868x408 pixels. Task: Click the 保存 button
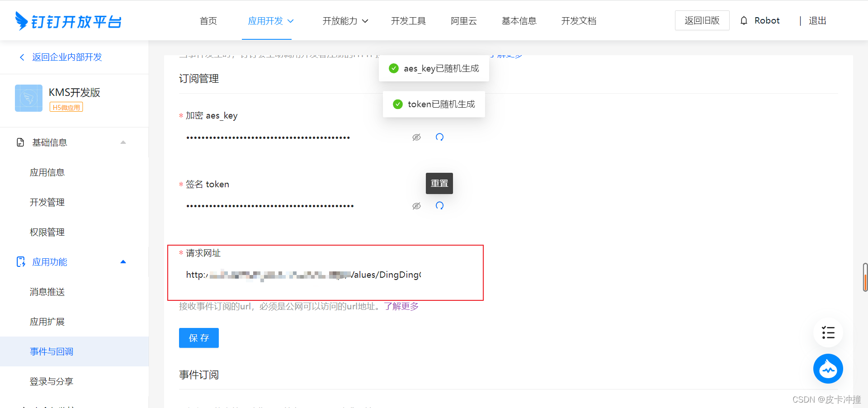[199, 338]
